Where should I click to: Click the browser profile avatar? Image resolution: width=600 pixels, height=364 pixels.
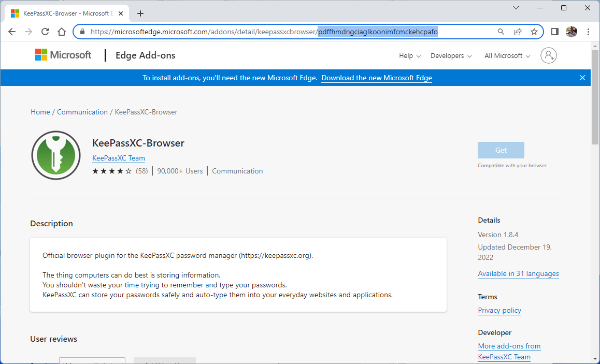572,32
